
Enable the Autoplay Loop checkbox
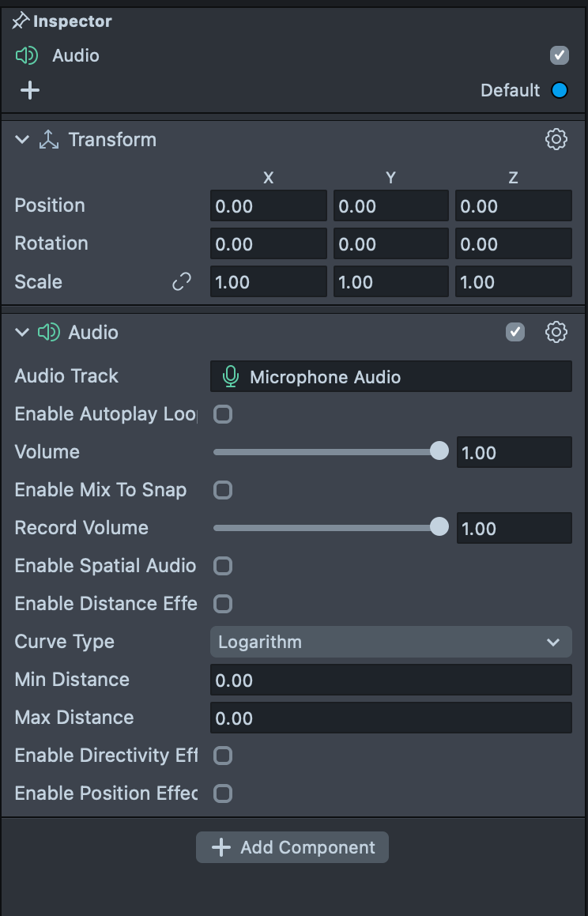[224, 414]
